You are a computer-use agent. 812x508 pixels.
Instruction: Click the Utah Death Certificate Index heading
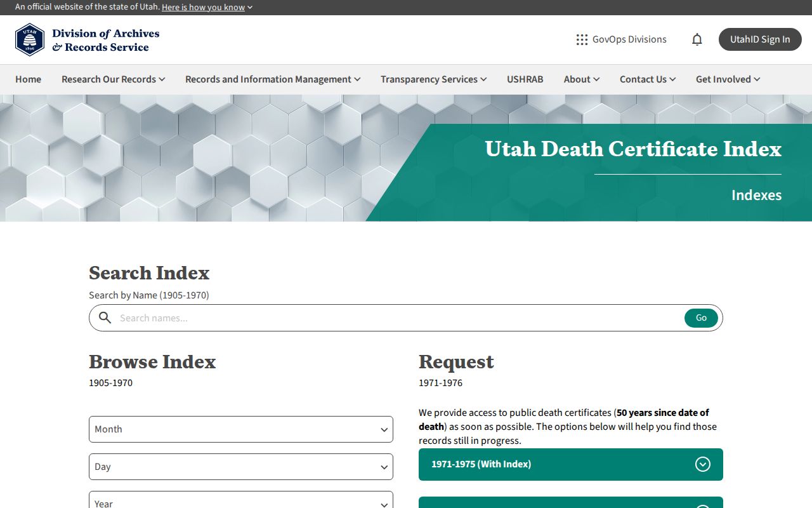[633, 149]
